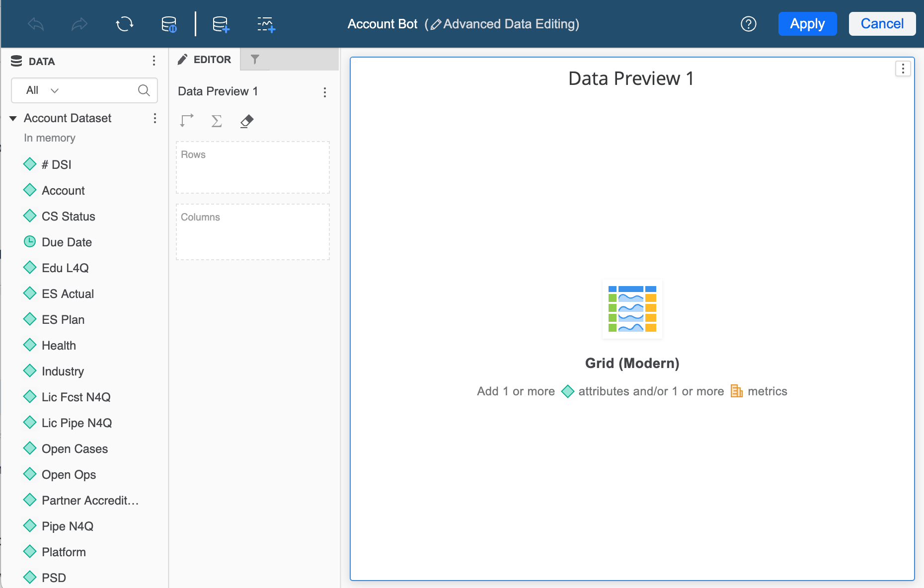The image size is (924, 588).
Task: Open Data Preview 1 editor options menu
Action: 324,92
